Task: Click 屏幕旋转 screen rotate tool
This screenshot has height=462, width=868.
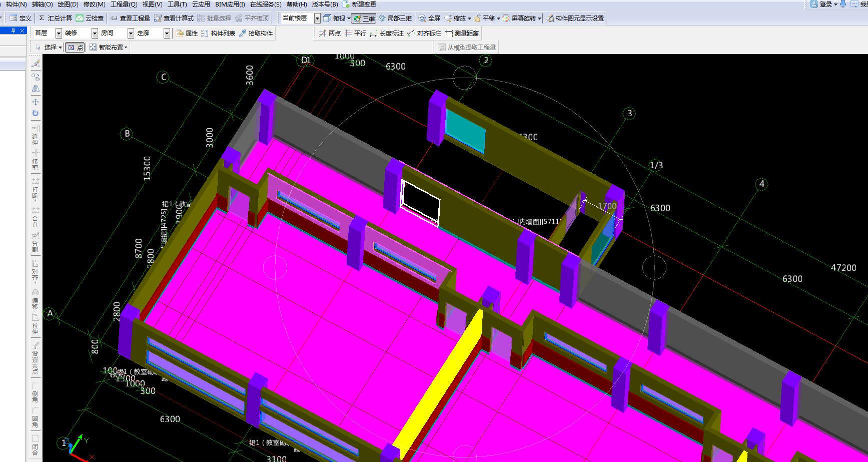Action: click(519, 18)
